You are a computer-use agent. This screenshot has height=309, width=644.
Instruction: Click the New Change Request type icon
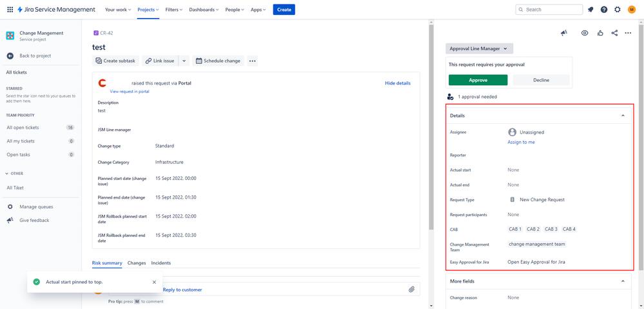tap(512, 200)
